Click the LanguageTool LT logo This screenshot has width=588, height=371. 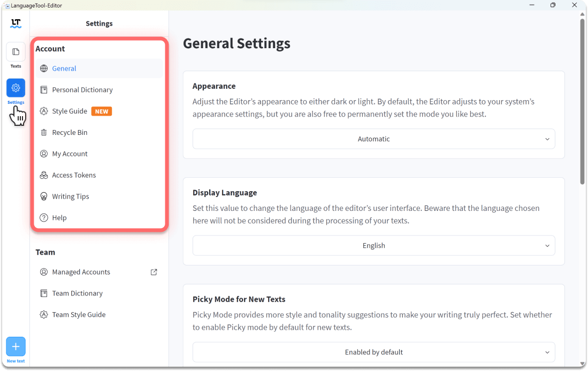pos(16,24)
